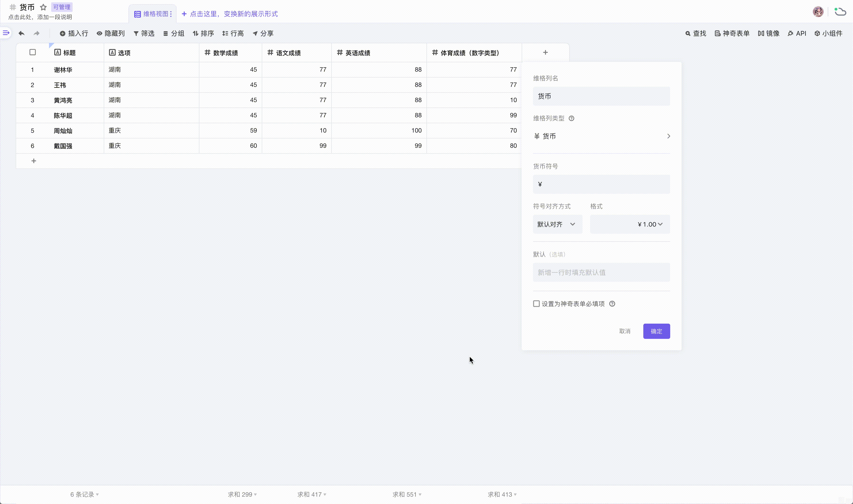Open the 筛选 filter menu
853x504 pixels.
(x=144, y=33)
